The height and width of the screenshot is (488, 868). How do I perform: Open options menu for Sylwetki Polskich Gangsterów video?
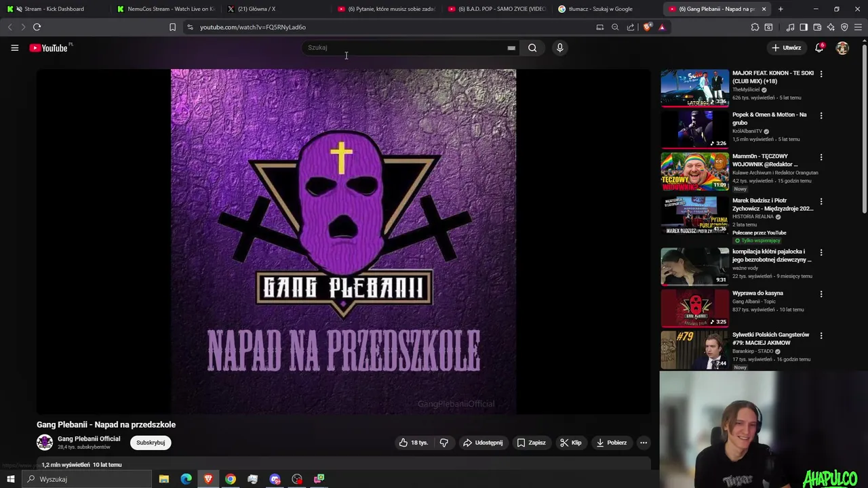click(x=821, y=335)
